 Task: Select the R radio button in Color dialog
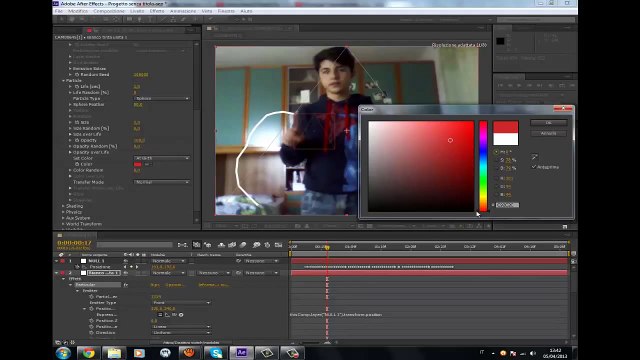pos(496,178)
